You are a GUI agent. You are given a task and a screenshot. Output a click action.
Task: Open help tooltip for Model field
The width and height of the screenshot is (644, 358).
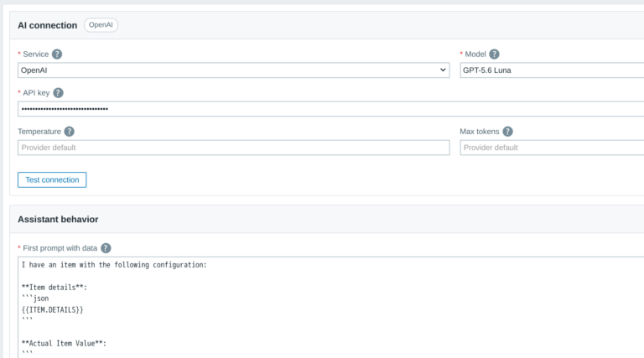click(494, 54)
